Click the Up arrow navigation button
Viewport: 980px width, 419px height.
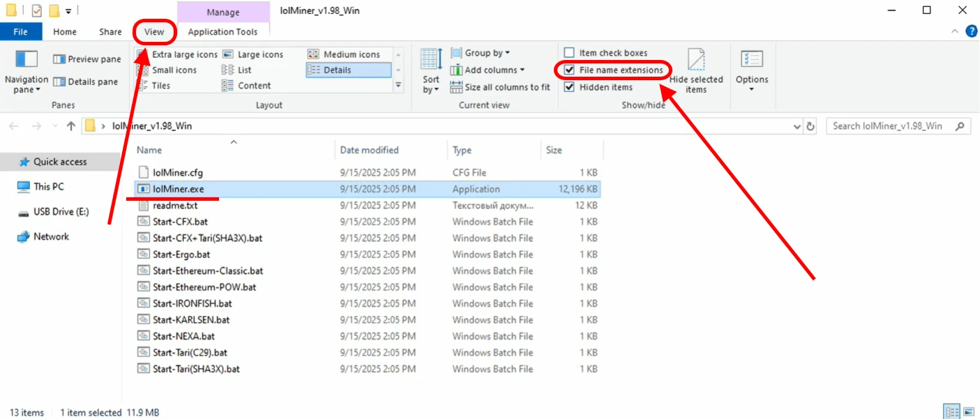70,126
